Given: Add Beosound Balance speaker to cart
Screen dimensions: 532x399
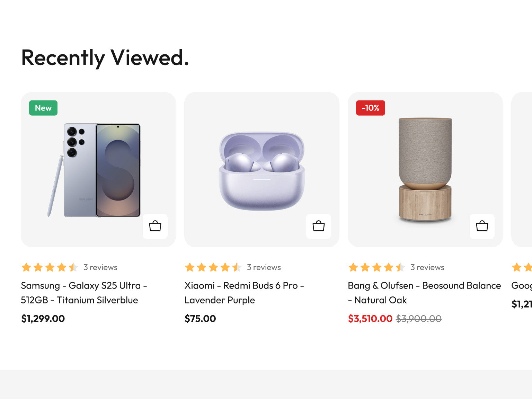Looking at the screenshot, I should (482, 226).
